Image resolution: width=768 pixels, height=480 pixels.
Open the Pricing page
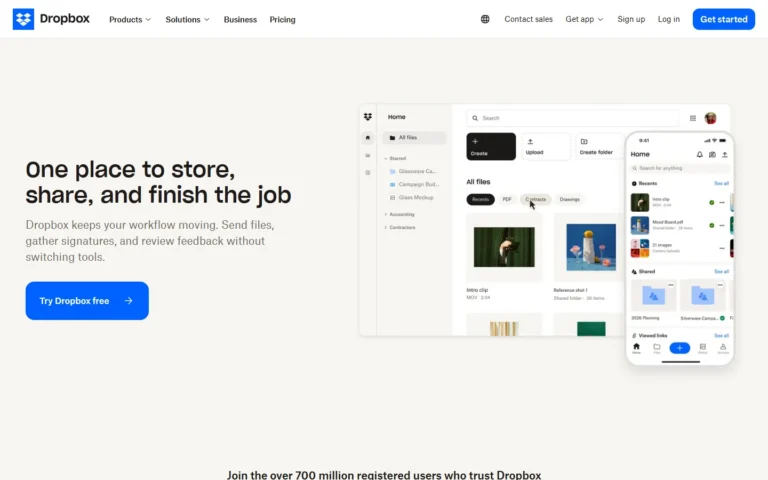click(282, 20)
